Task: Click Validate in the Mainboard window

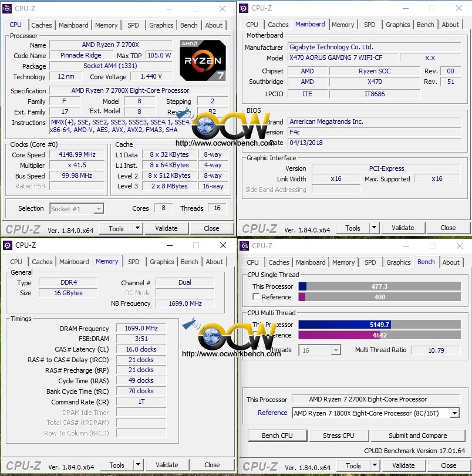Action: 403,228
